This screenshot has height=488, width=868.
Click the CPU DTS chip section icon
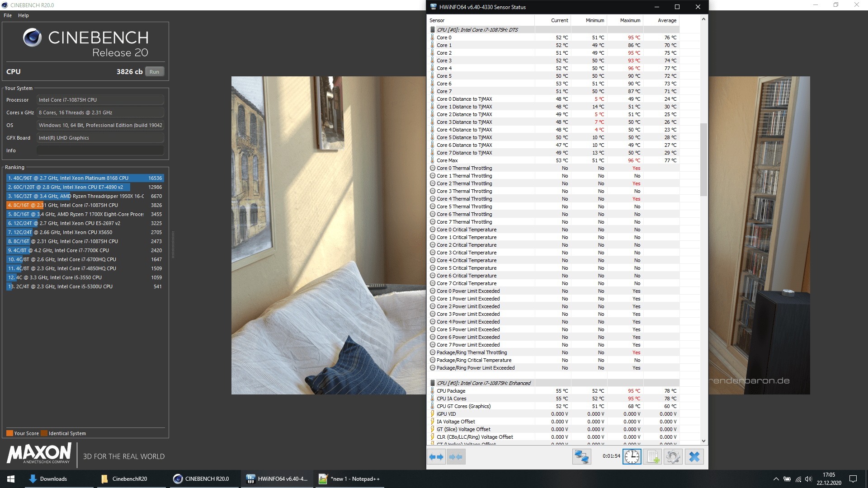[x=433, y=30]
